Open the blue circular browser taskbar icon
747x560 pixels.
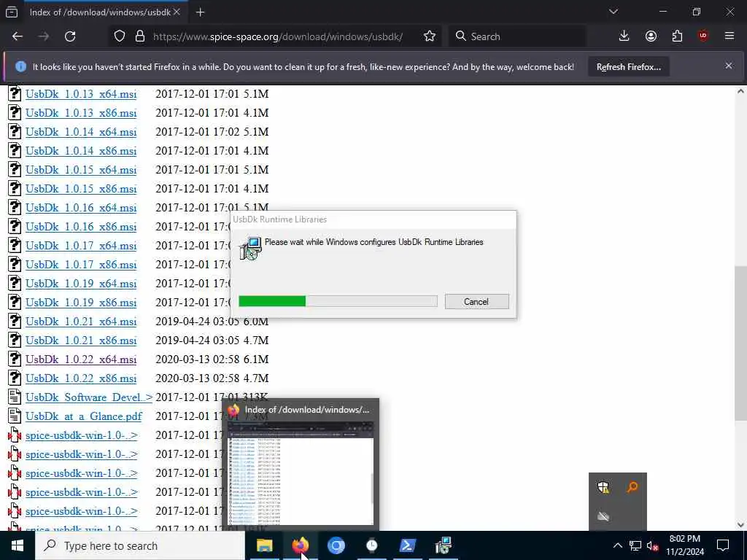coord(336,545)
